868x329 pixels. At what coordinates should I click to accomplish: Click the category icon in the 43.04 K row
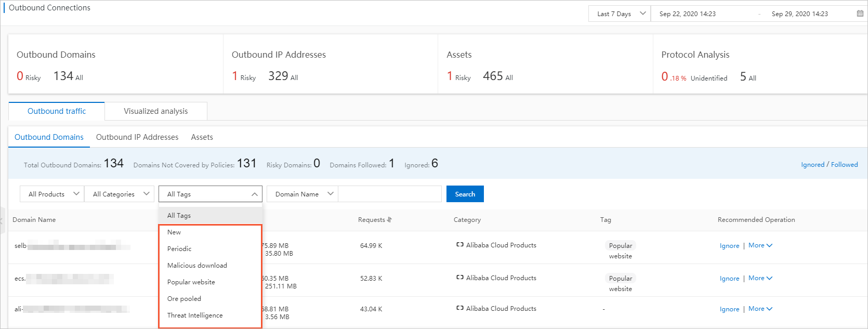point(459,308)
